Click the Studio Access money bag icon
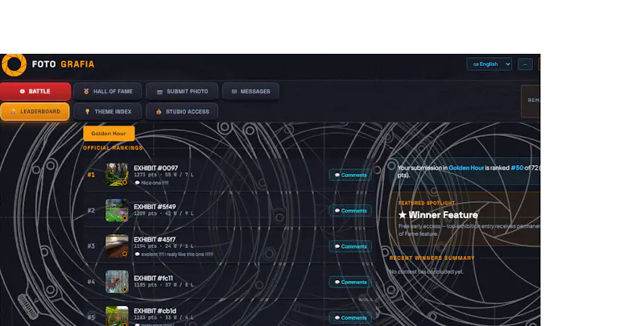Screen dimensions: 644x326 pos(159,112)
